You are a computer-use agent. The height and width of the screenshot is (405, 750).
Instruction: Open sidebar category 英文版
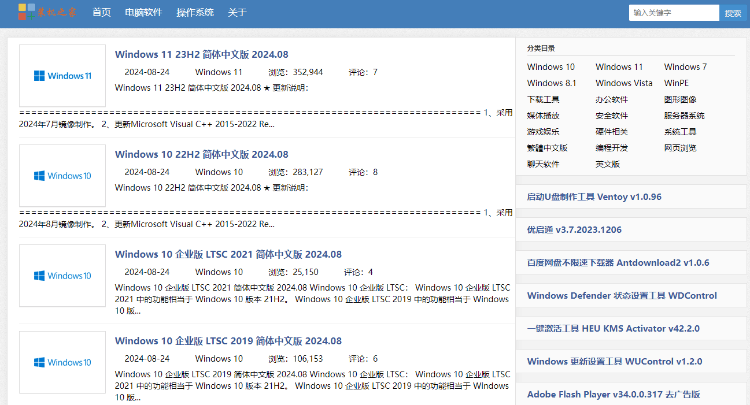tap(607, 164)
